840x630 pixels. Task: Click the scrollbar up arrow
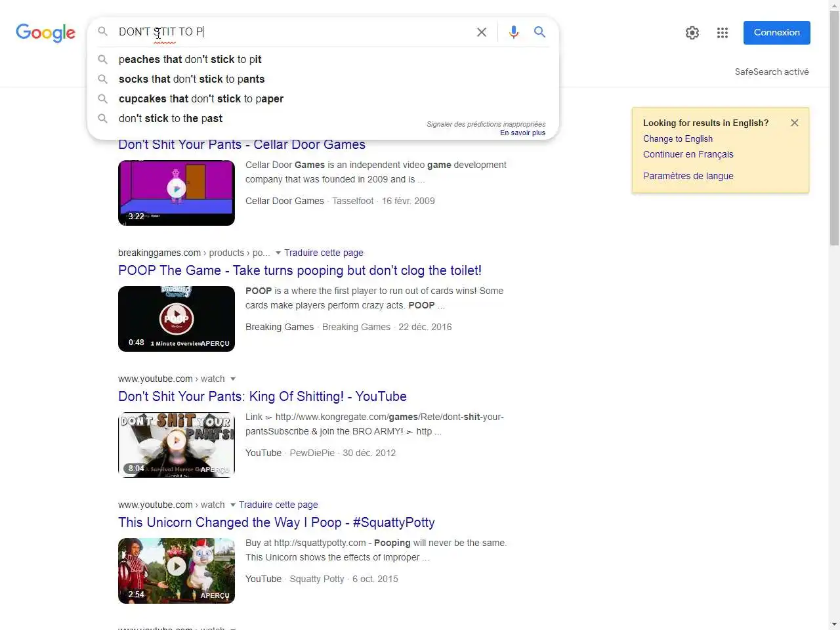[x=834, y=5]
